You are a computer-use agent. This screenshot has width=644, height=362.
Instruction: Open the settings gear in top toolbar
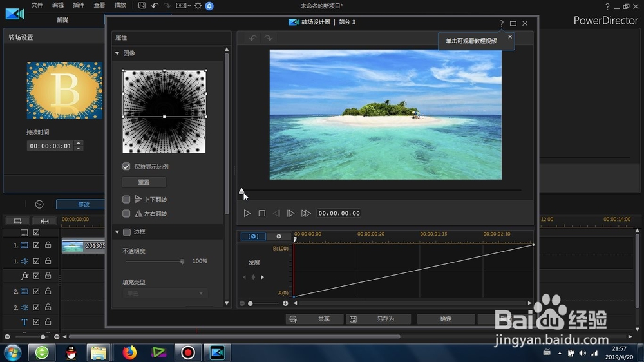coord(198,6)
